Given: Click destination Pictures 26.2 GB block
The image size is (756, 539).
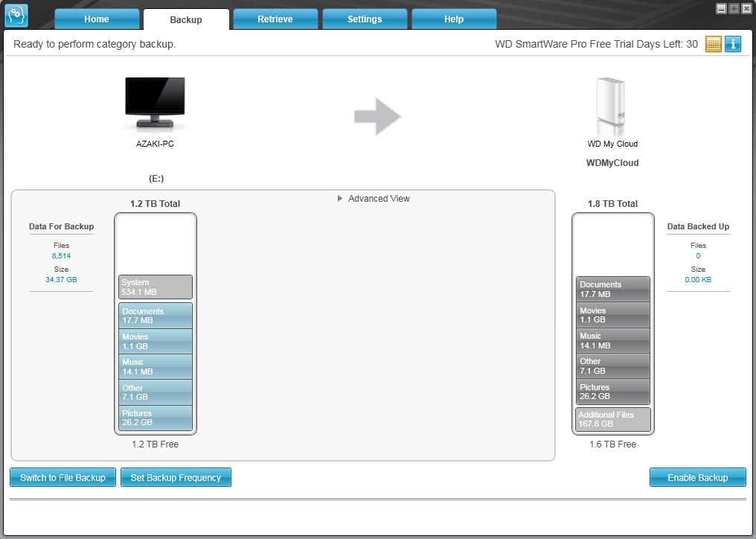Looking at the screenshot, I should 613,392.
